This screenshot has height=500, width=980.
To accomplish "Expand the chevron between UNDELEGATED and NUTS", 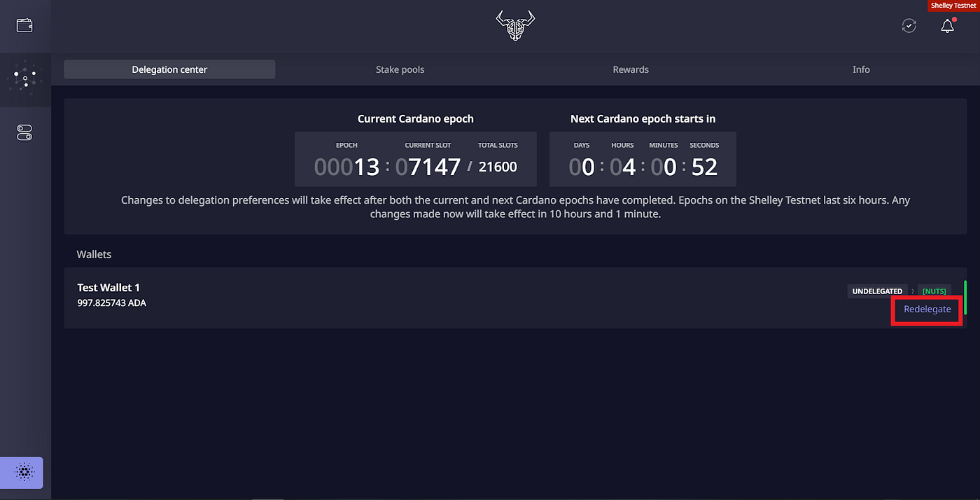I will pos(912,291).
